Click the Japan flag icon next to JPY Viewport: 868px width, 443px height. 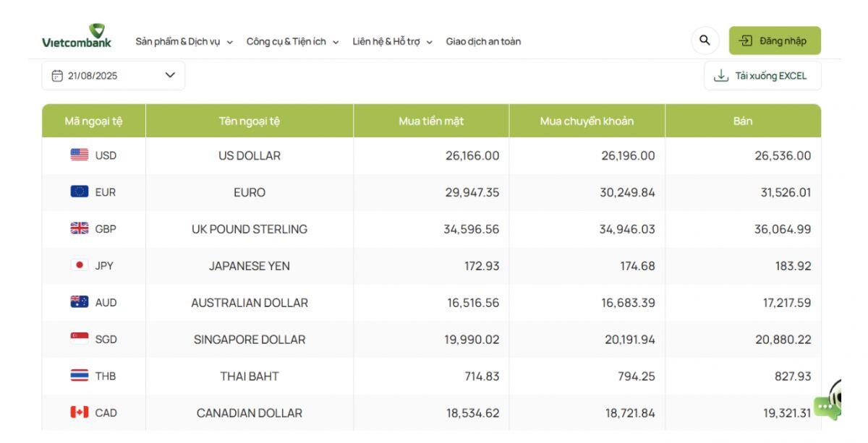(77, 265)
